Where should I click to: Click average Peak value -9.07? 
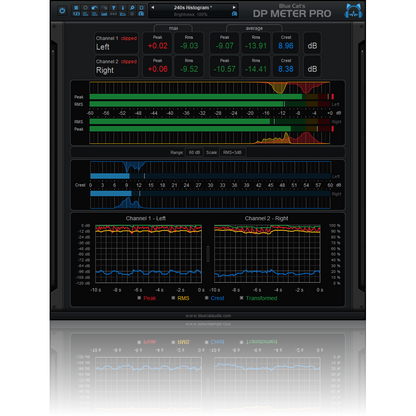(x=225, y=46)
